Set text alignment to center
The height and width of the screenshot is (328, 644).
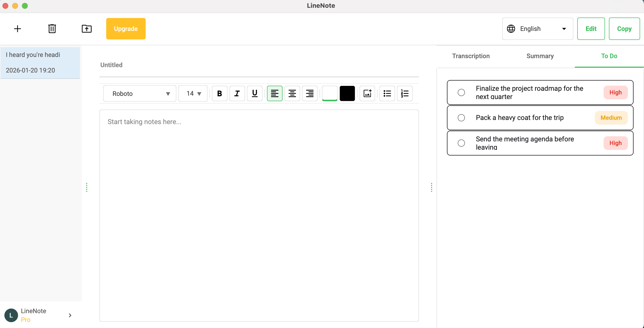(292, 93)
